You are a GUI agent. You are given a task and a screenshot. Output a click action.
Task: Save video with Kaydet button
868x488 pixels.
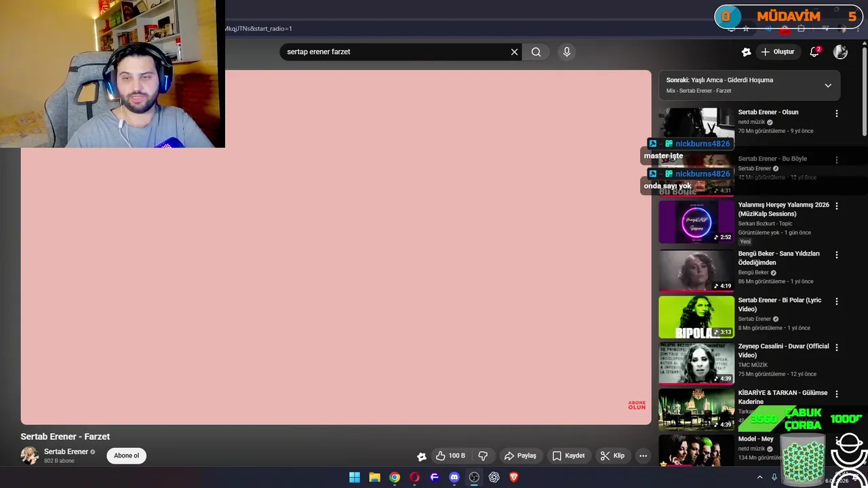[568, 455]
